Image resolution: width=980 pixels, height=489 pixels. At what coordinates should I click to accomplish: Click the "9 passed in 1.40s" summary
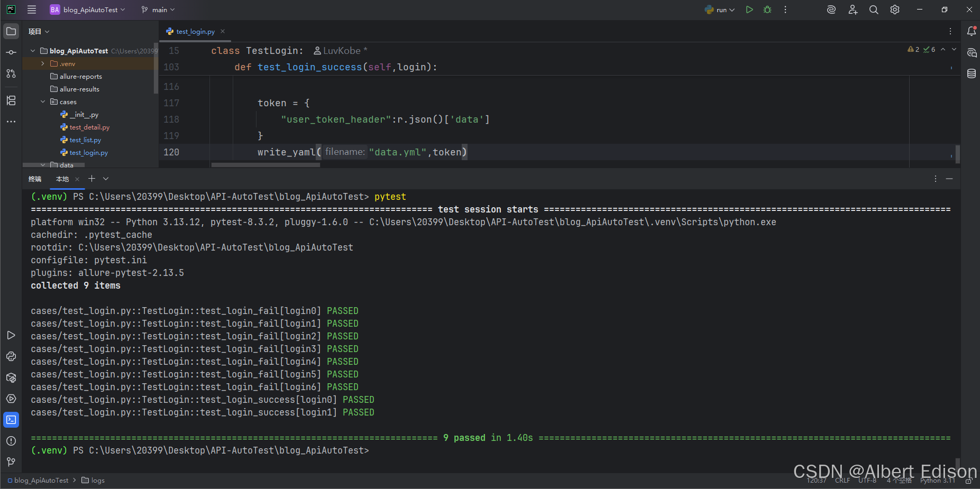(488, 438)
